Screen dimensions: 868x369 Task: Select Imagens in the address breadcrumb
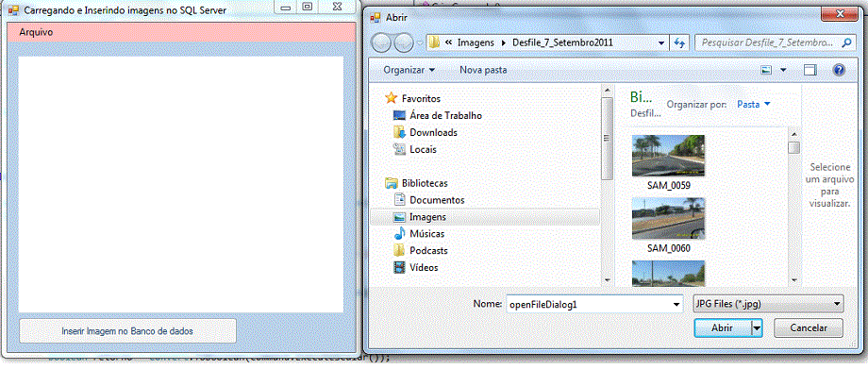(x=476, y=42)
